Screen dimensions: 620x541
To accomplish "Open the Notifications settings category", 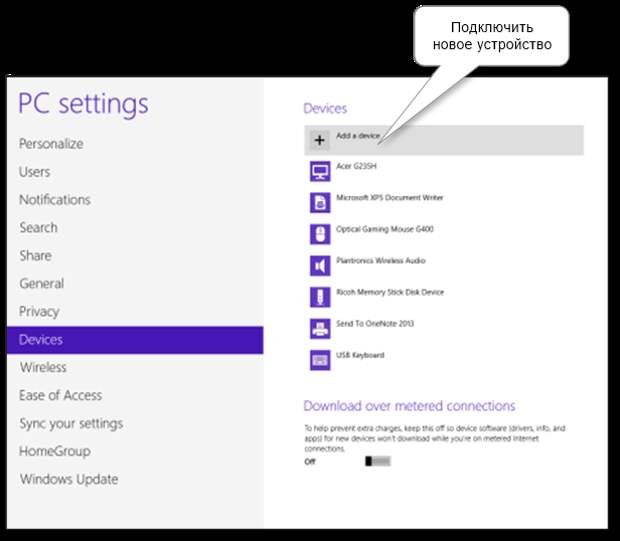I will 55,200.
